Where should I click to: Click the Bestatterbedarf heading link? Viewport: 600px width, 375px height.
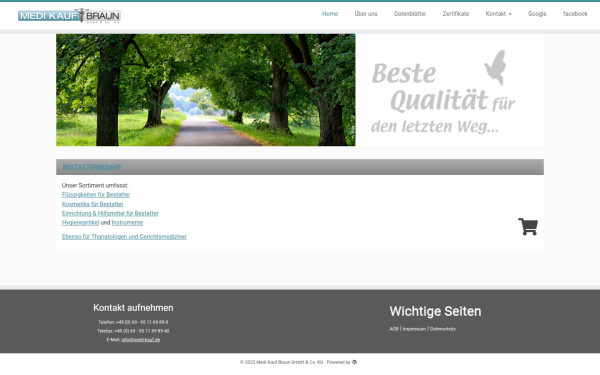pyautogui.click(x=92, y=167)
